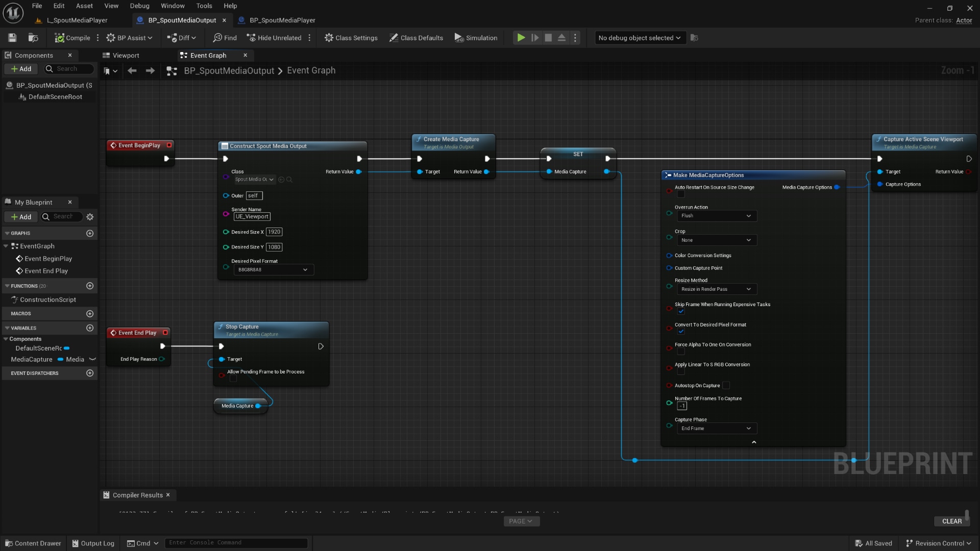
Task: Open the My Blueprint panel settings gear
Action: click(x=90, y=217)
